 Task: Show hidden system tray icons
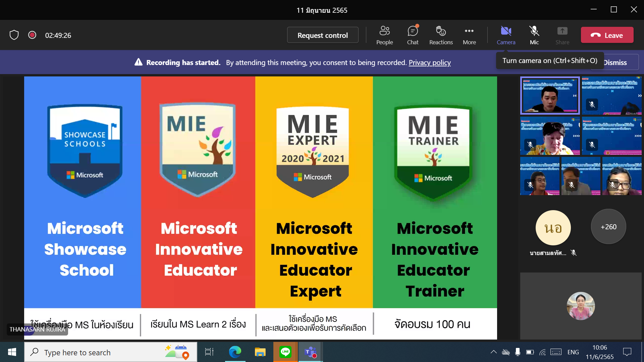click(x=493, y=352)
